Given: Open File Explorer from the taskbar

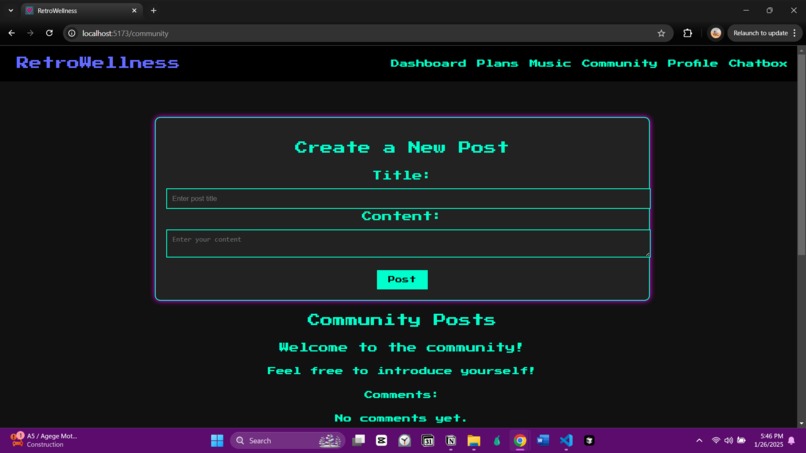Looking at the screenshot, I should tap(473, 441).
